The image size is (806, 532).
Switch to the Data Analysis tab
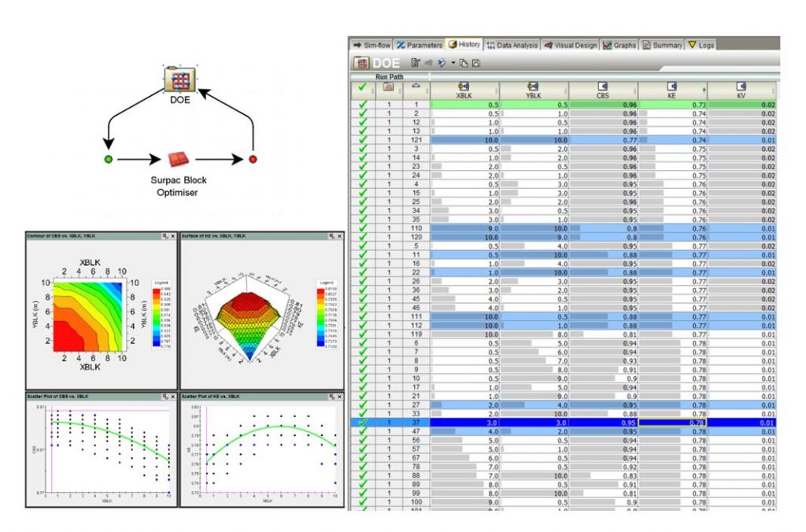[512, 45]
